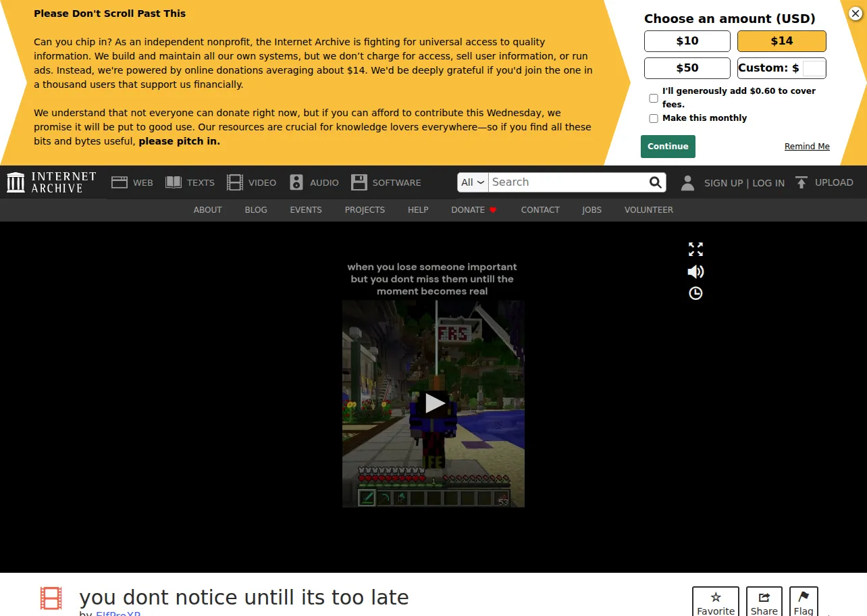Click the movie item type icon
Viewport: 867px width, 616px height.
click(x=51, y=598)
